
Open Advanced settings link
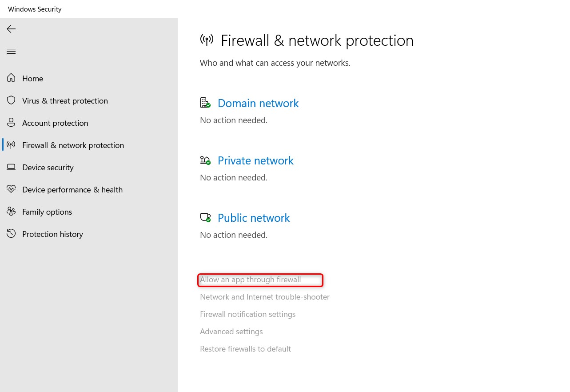point(231,331)
